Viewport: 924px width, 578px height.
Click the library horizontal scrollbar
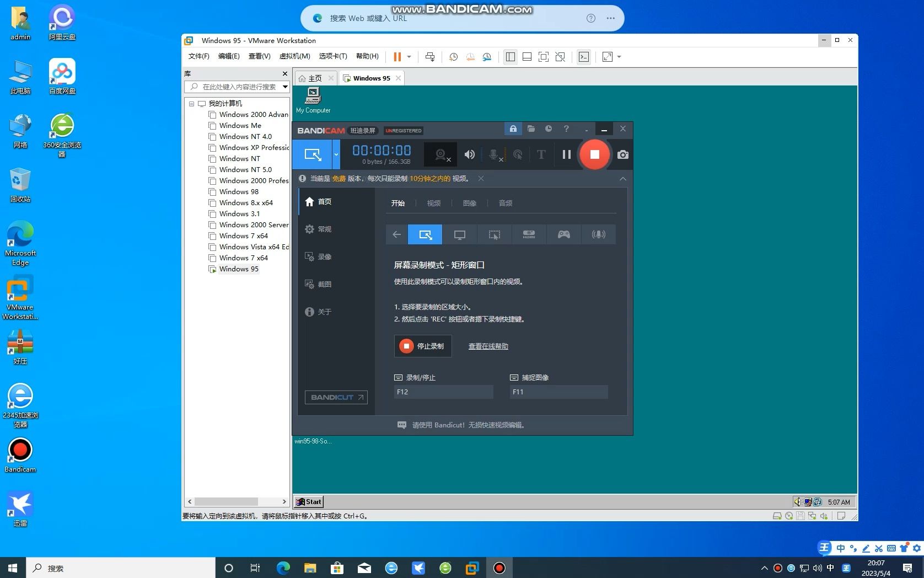(x=226, y=501)
